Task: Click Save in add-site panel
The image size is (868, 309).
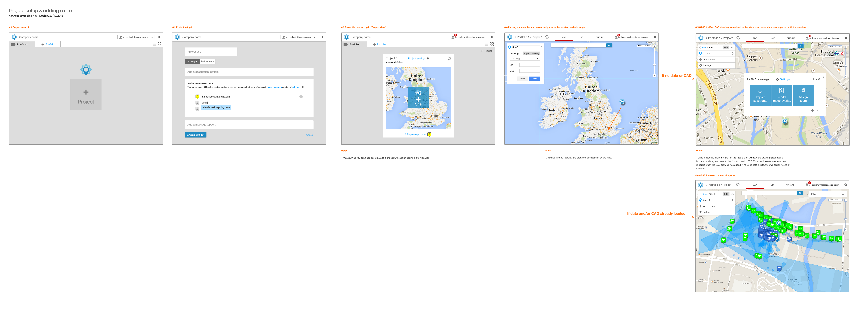Action: click(534, 79)
